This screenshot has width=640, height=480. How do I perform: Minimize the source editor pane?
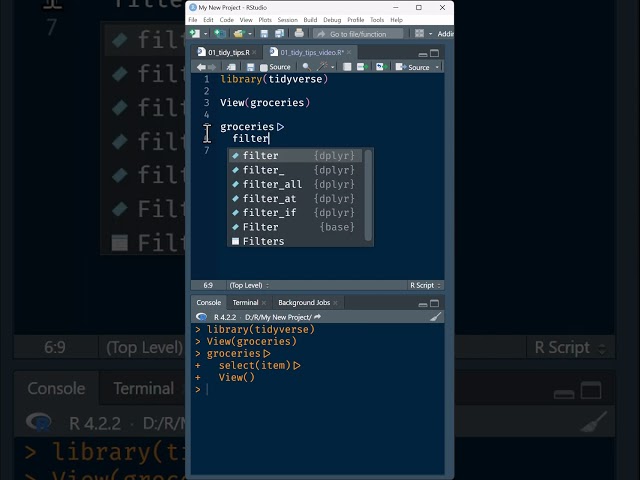(x=423, y=53)
